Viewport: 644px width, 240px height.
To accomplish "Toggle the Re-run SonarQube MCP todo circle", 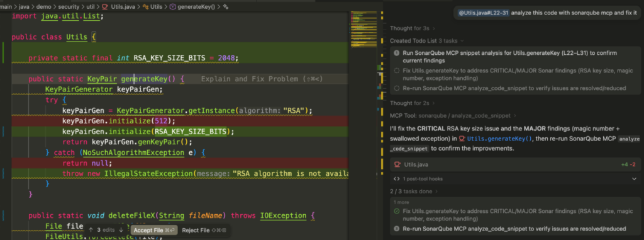I will [397, 88].
